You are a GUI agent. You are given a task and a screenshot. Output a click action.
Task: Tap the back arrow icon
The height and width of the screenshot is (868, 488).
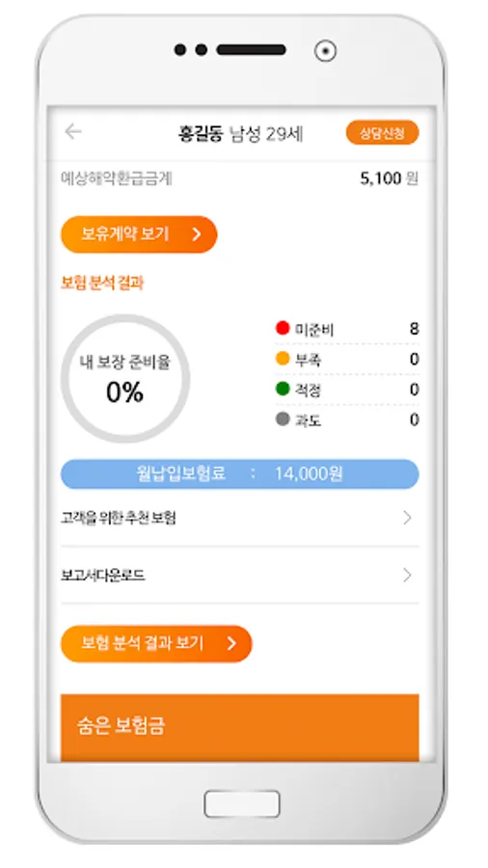[73, 132]
